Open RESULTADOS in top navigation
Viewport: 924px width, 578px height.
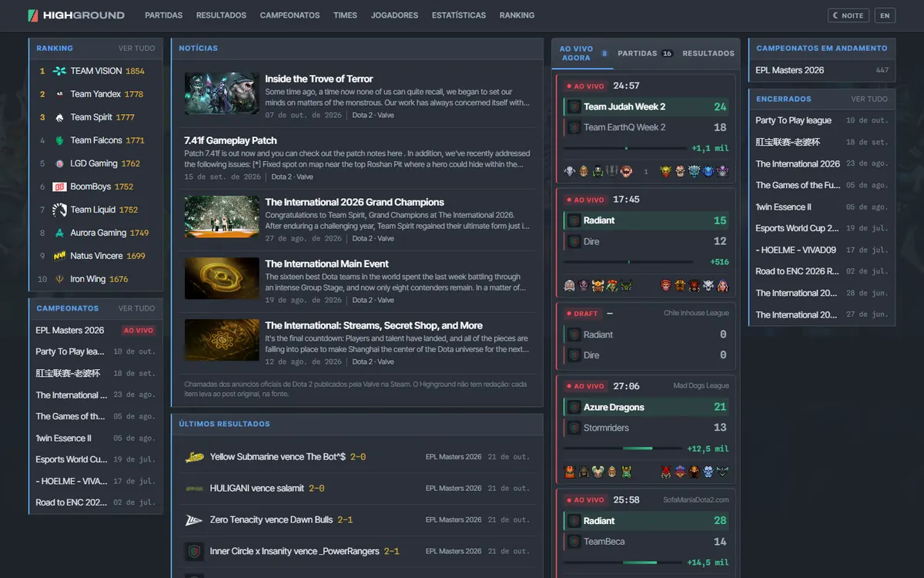221,15
